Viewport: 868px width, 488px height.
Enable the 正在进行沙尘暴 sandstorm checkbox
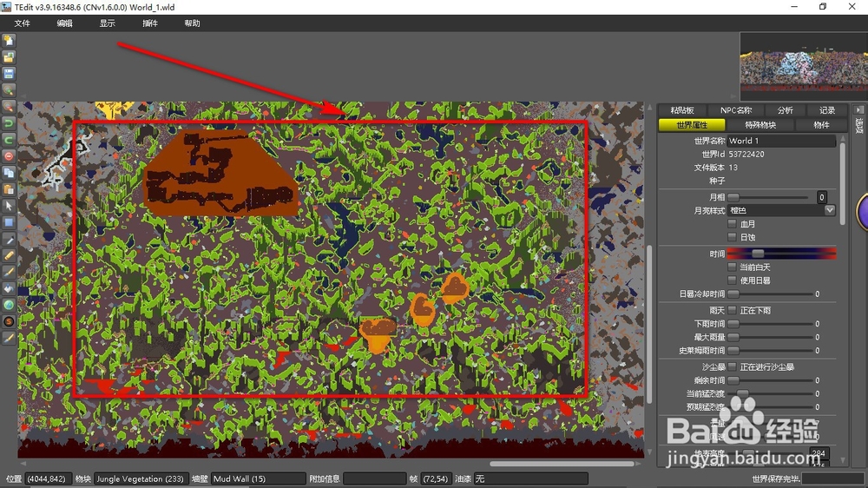pyautogui.click(x=733, y=366)
